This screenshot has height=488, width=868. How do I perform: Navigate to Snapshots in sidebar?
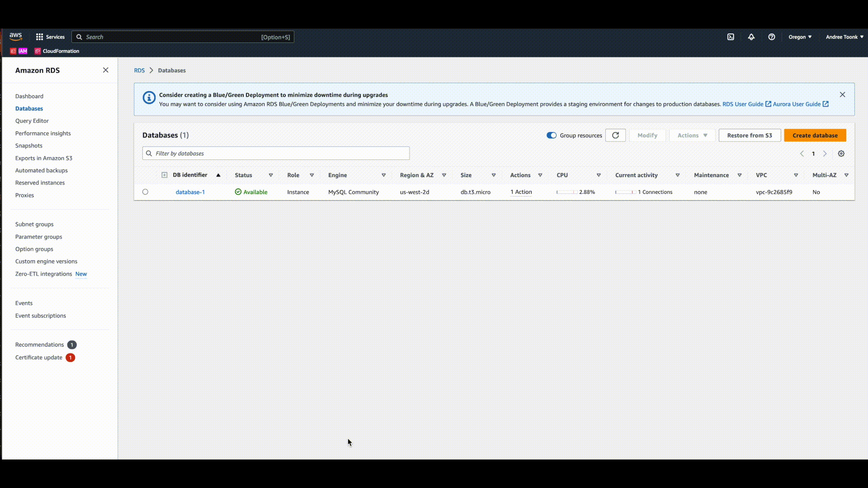(x=28, y=145)
